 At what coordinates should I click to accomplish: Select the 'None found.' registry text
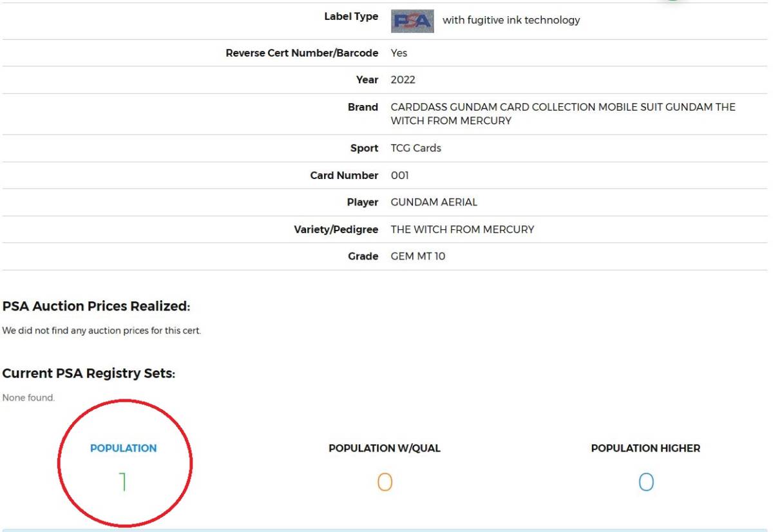[28, 398]
